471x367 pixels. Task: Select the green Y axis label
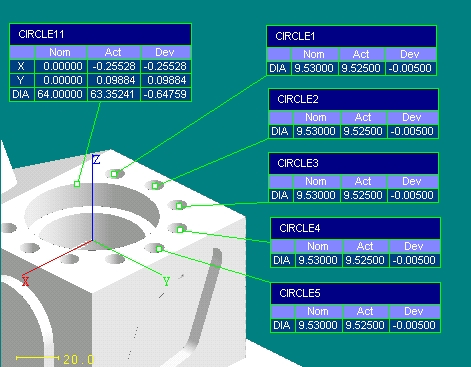(167, 282)
